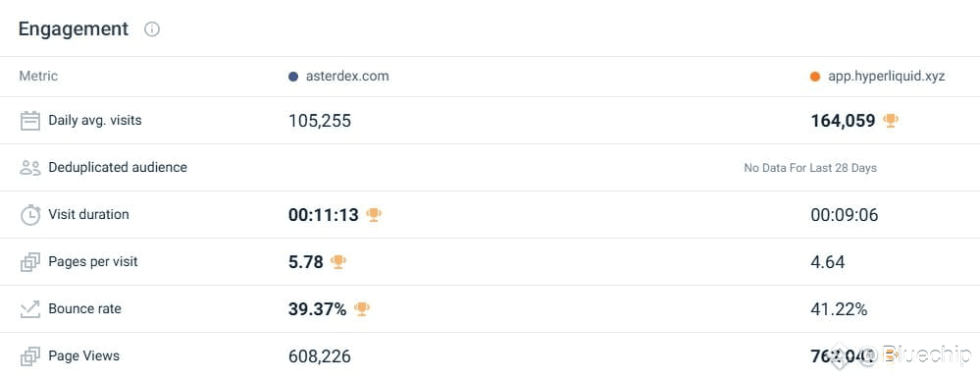Click trophy icon next to 164,059
The image size is (980, 381).
click(891, 120)
